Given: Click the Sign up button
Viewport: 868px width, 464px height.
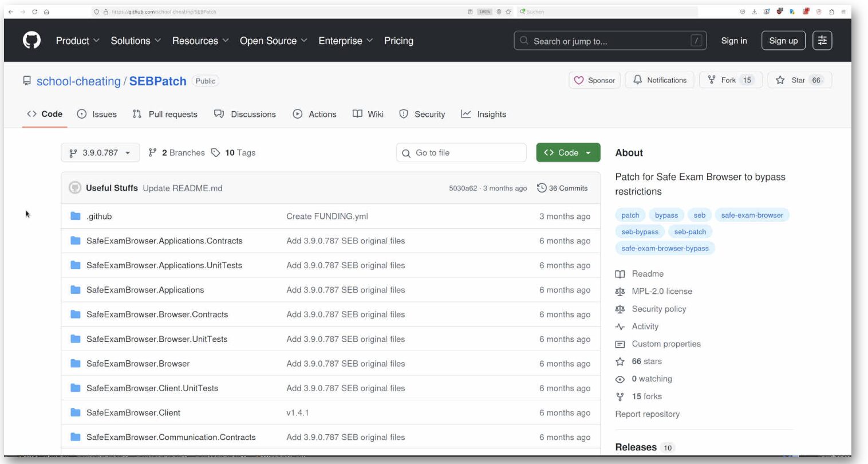Looking at the screenshot, I should 783,41.
